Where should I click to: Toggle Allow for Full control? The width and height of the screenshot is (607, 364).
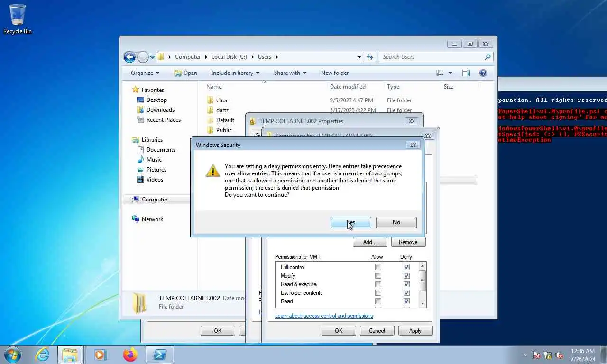pyautogui.click(x=378, y=267)
